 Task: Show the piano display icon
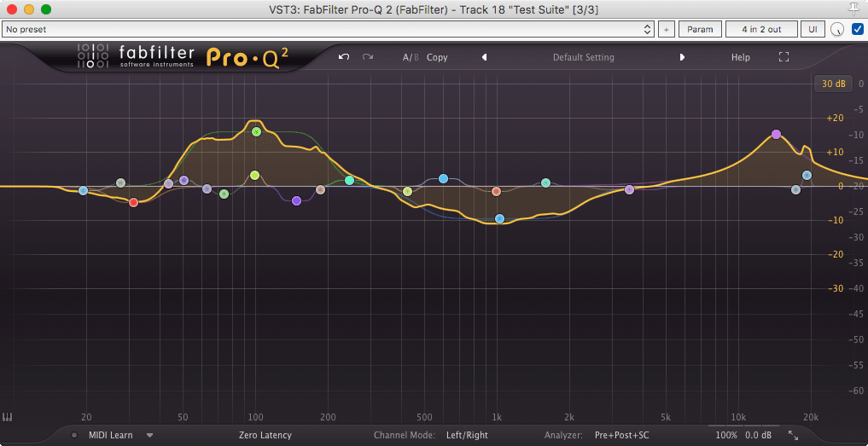[7, 417]
